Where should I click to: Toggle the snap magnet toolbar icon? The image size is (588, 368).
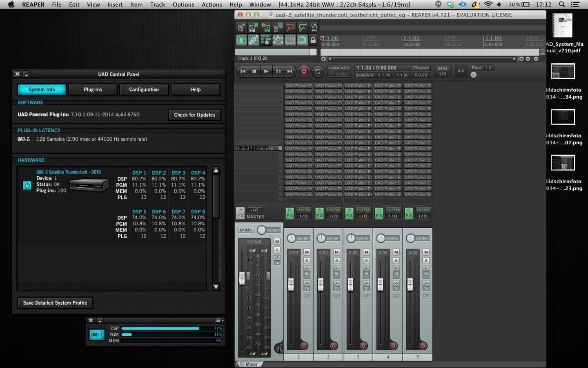(x=302, y=40)
